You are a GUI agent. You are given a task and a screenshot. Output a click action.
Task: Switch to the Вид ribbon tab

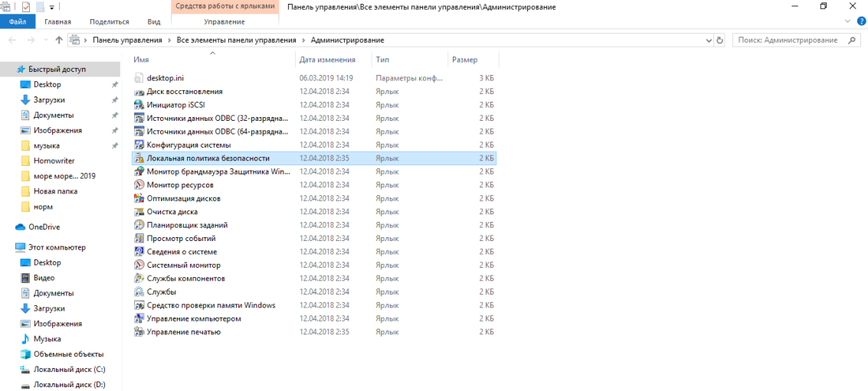coord(154,21)
